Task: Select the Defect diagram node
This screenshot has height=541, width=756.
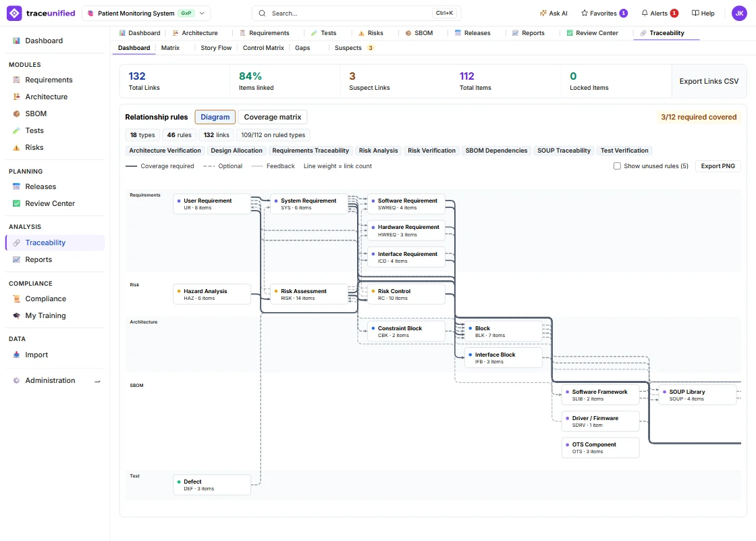Action: [x=212, y=484]
